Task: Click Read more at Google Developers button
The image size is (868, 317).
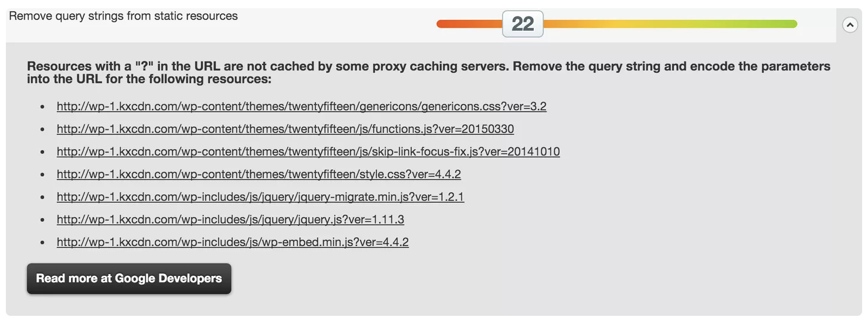Action: [129, 278]
